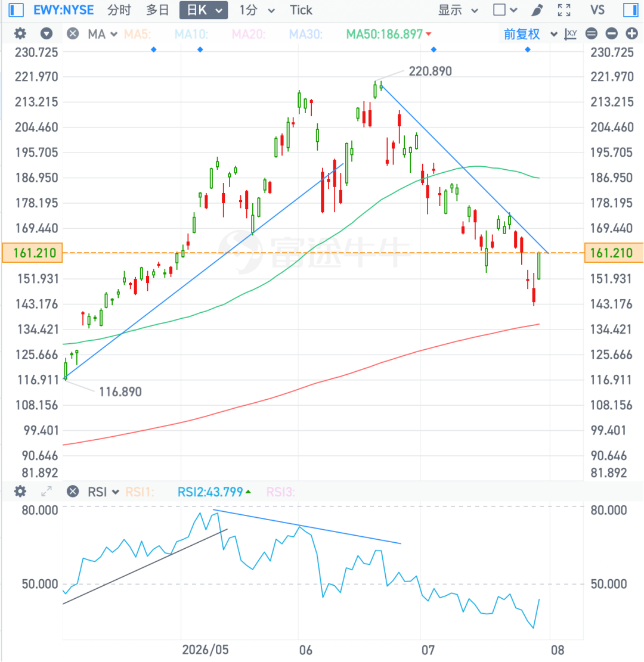The width and height of the screenshot is (644, 662).
Task: Click the XY axis settings icon
Action: coord(571,34)
